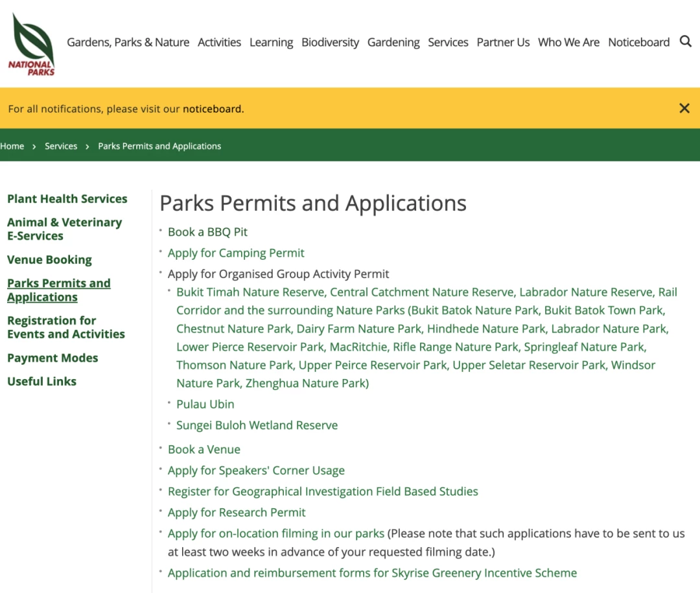Follow the noticeboard link in yellow banner
Image resolution: width=700 pixels, height=593 pixels.
coord(212,109)
